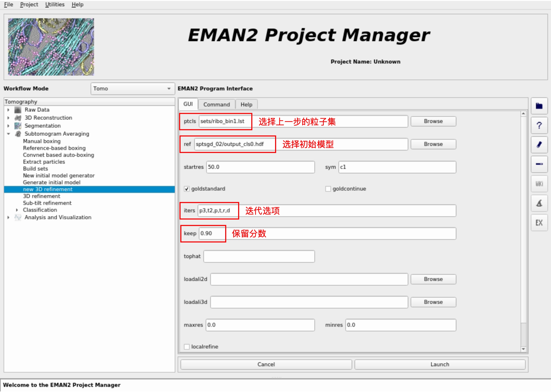Viewport: 551px width, 392px height.
Task: Click the horizontal bar task icon button
Action: (x=539, y=164)
